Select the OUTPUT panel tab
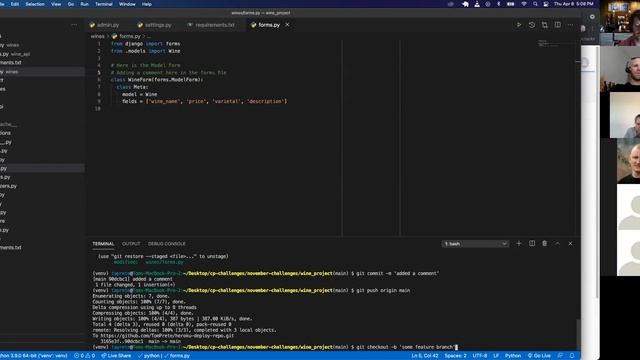This screenshot has width=640, height=360. 131,244
